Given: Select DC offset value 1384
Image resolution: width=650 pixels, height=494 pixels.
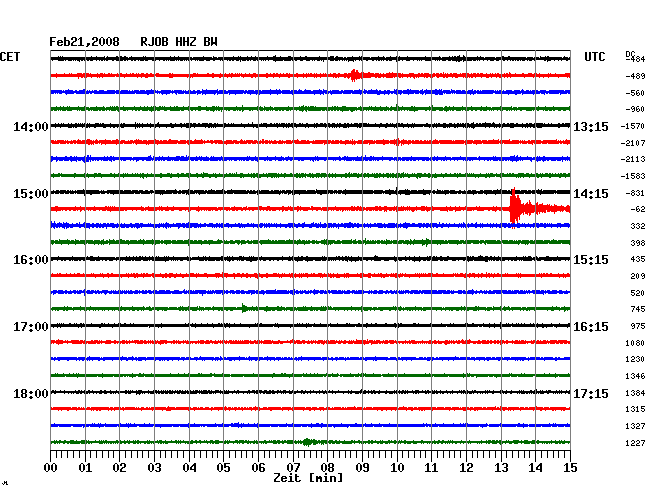Looking at the screenshot, I should pos(635,393).
